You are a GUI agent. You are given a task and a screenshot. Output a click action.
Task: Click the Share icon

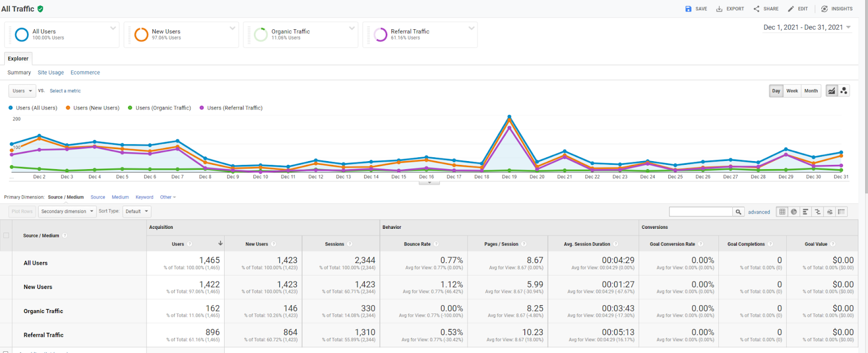pos(756,9)
